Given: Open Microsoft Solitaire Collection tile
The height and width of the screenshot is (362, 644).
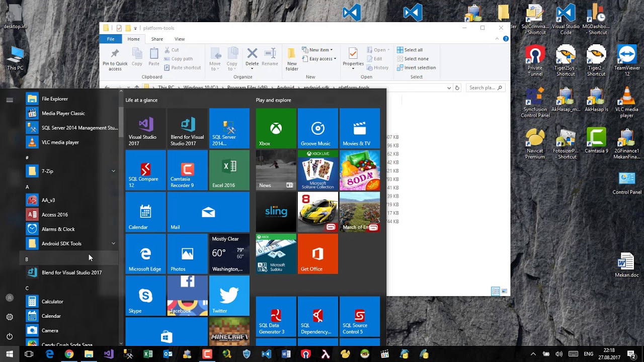Looking at the screenshot, I should pos(317,170).
